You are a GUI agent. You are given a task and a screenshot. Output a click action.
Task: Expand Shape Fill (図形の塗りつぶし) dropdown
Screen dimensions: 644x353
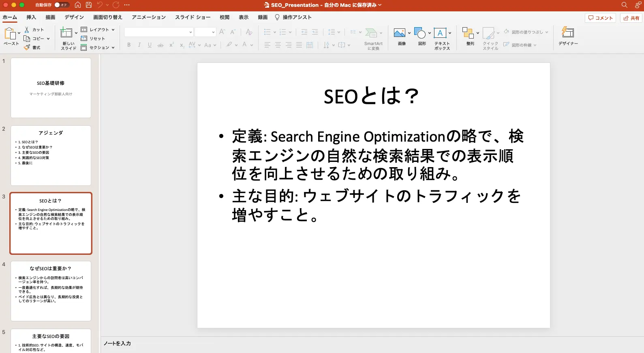(x=547, y=32)
